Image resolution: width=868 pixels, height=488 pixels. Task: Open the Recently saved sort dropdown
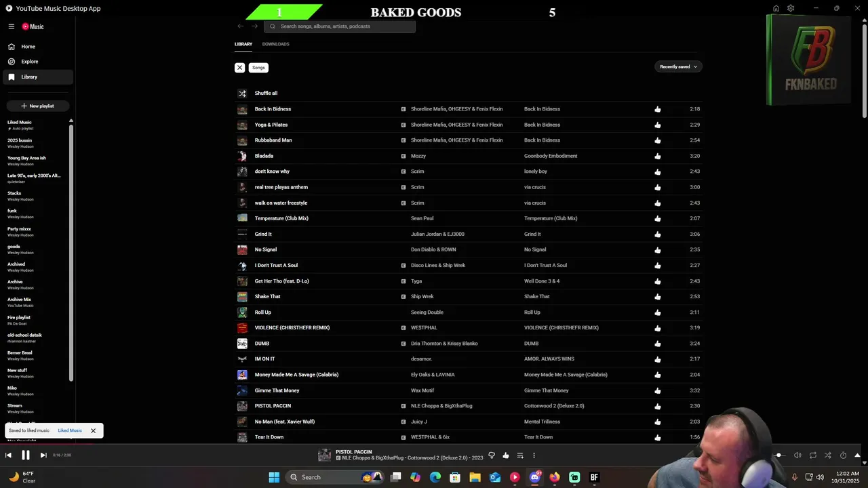click(678, 66)
